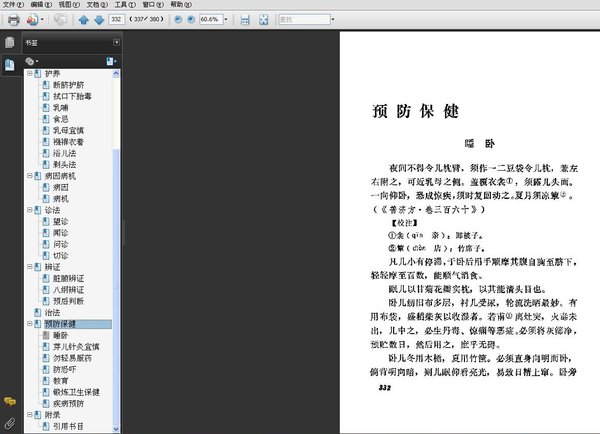Click bookmark panel scrollbar up arrow
600x434 pixels.
pyautogui.click(x=116, y=74)
